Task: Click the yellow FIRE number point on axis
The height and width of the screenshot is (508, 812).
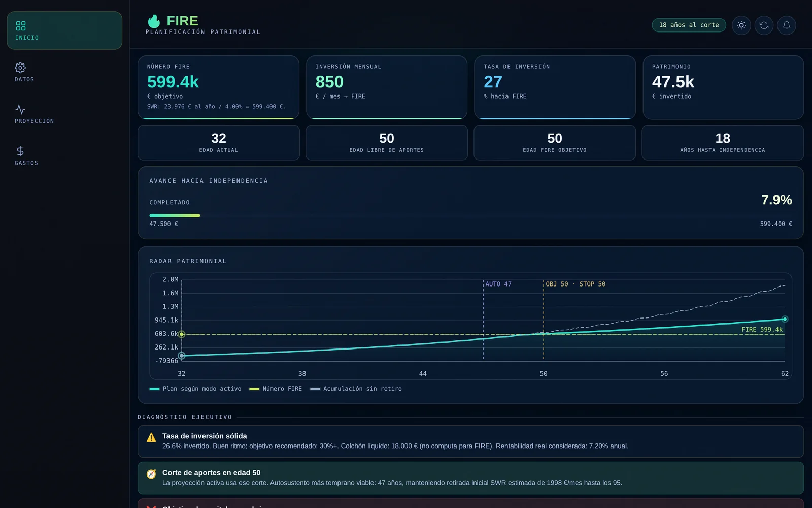Action: pos(182,334)
